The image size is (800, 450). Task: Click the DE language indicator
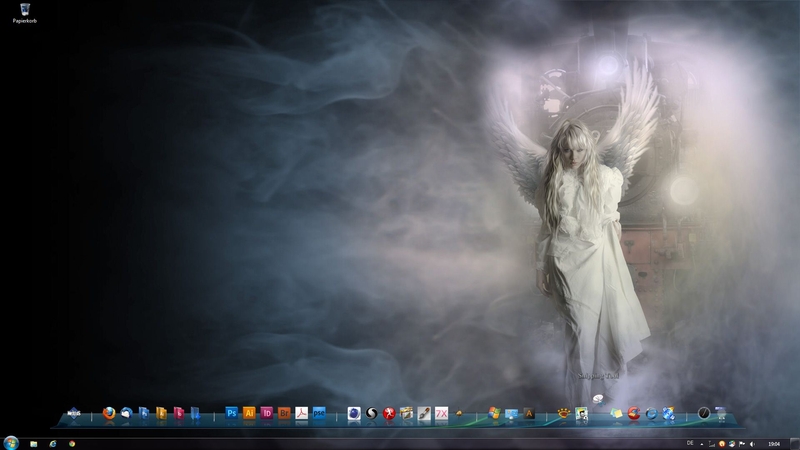pyautogui.click(x=690, y=443)
